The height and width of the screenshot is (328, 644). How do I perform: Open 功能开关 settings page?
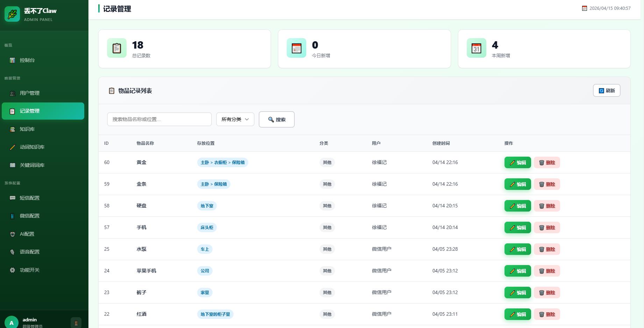[29, 270]
